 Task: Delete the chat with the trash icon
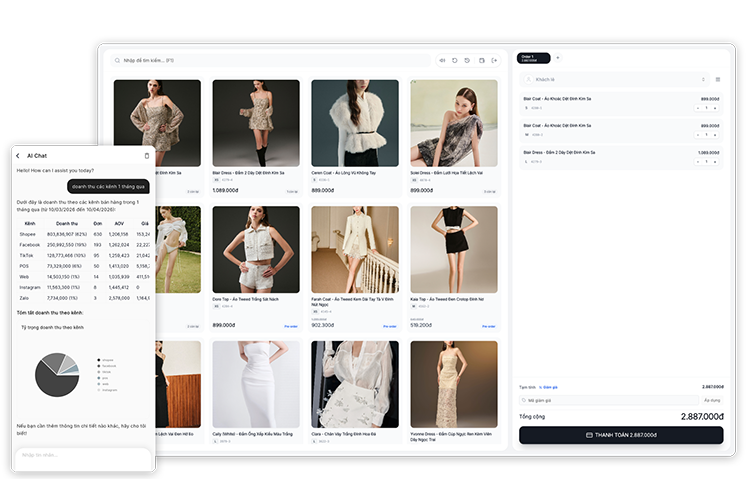[x=147, y=156]
